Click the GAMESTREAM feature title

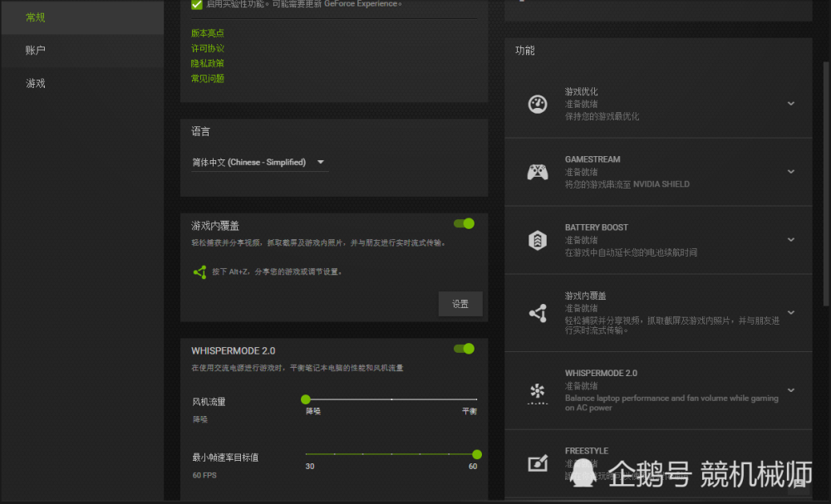[593, 159]
